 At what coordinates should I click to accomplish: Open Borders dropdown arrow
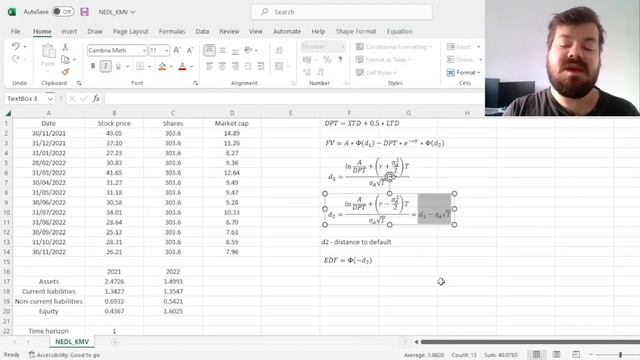(x=149, y=66)
